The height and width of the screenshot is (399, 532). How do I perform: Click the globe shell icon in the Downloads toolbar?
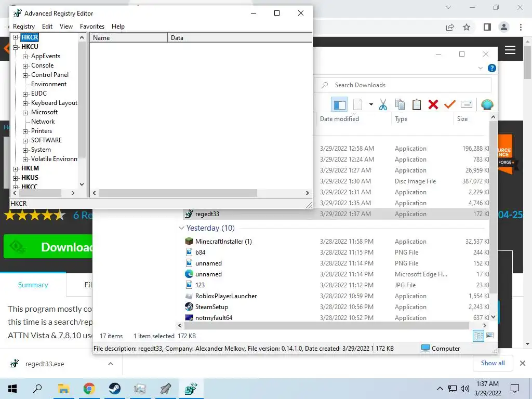[x=487, y=104]
